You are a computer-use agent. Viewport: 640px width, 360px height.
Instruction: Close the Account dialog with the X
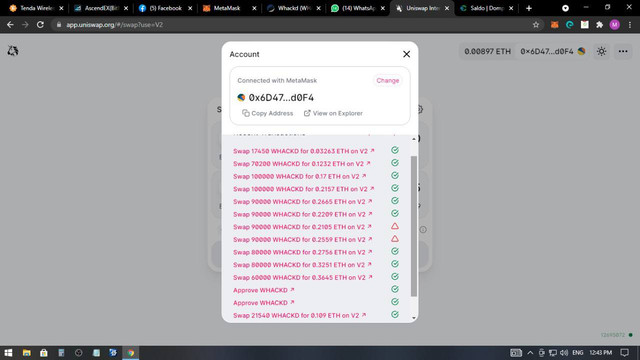coord(406,54)
